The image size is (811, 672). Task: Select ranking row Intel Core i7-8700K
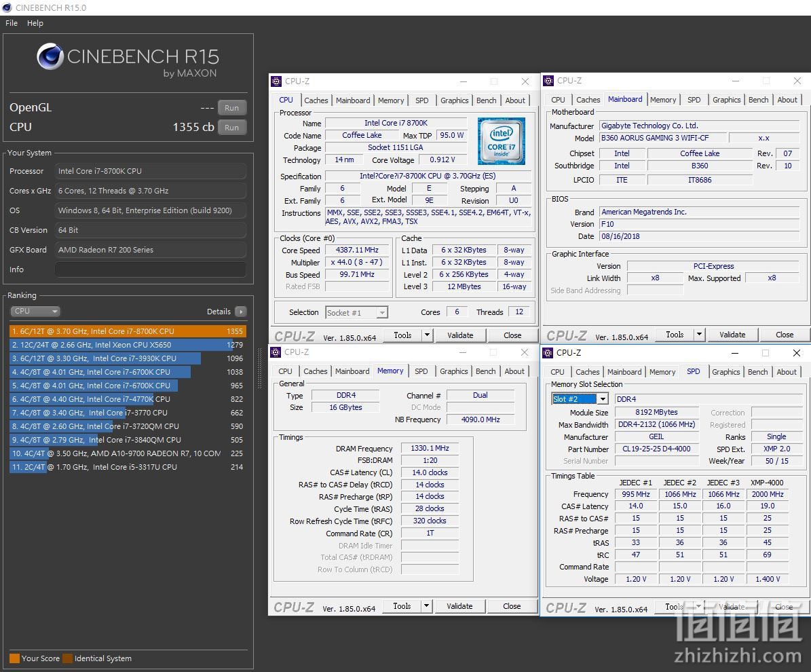click(x=127, y=331)
